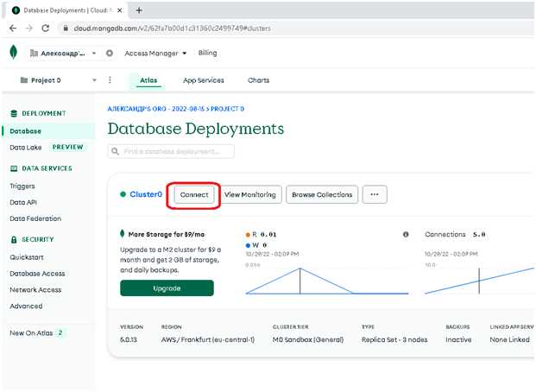Open project vertical dots menu
The image size is (536, 392).
pos(110,80)
